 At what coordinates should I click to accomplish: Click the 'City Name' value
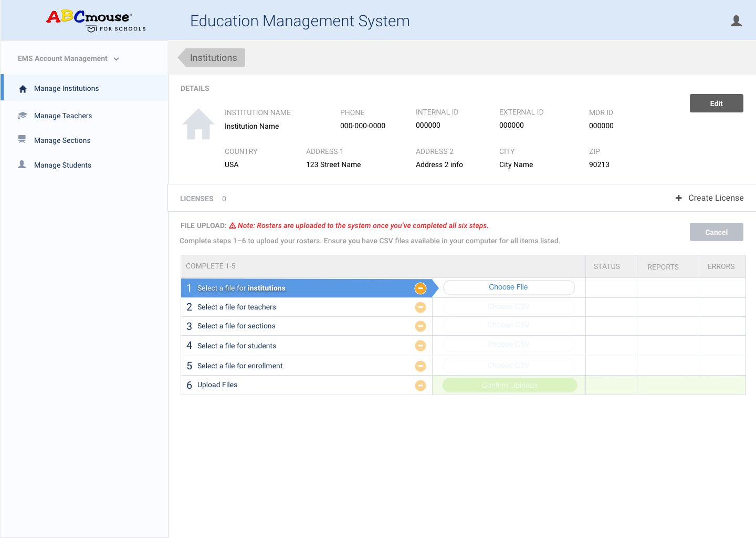tap(516, 165)
